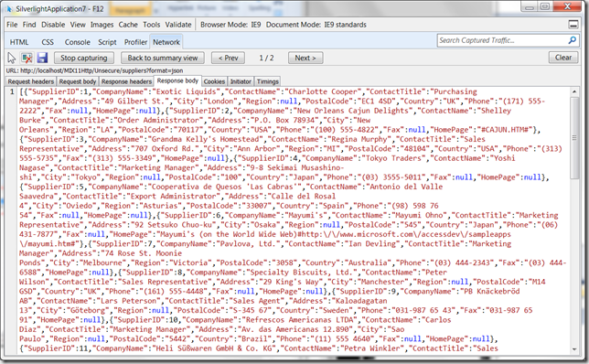This screenshot has height=364, width=589.
Task: Click "Refrescos Americanas LTDA" text
Action: point(299,320)
